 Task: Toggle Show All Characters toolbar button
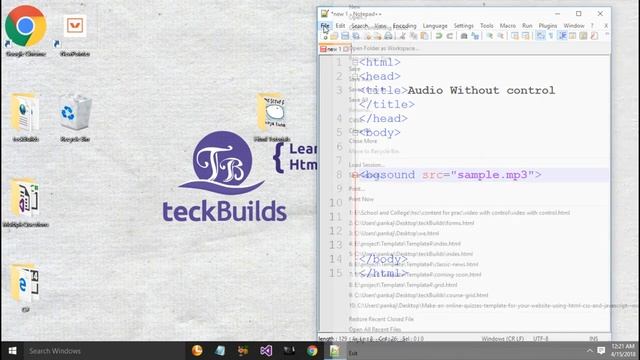[x=551, y=36]
